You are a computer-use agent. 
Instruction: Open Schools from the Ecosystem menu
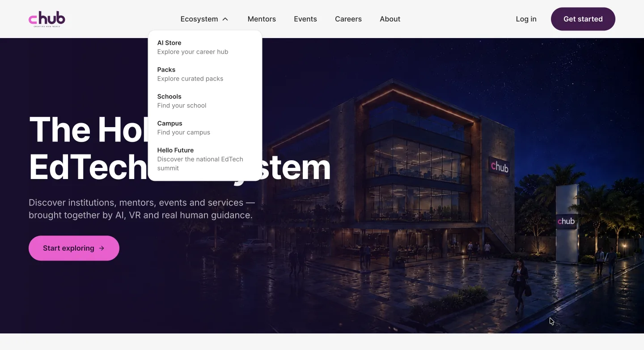[x=205, y=101]
